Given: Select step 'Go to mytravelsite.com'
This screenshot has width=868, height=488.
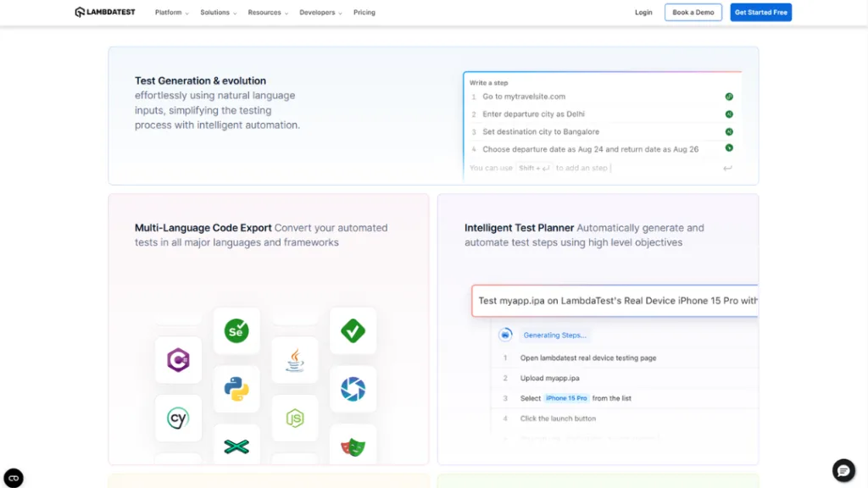Looking at the screenshot, I should coord(524,97).
